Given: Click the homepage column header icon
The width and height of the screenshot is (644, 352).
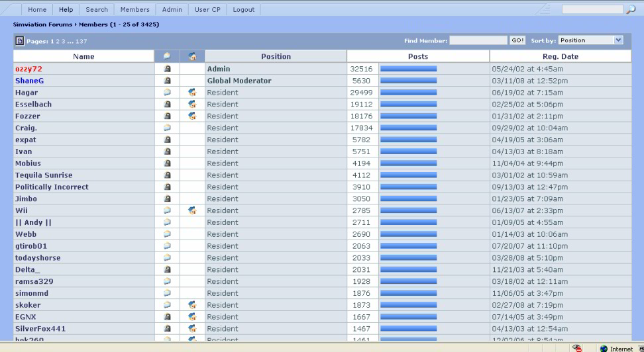Looking at the screenshot, I should pyautogui.click(x=192, y=57).
